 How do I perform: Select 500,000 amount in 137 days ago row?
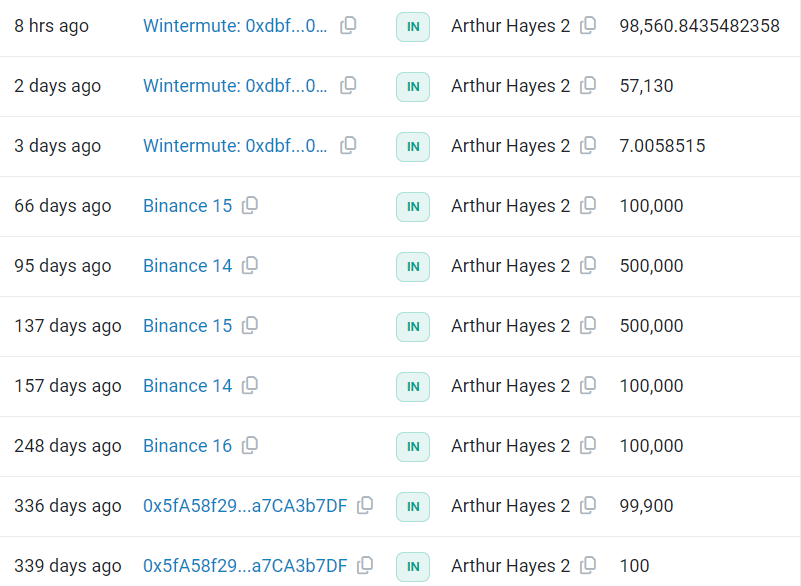click(651, 325)
